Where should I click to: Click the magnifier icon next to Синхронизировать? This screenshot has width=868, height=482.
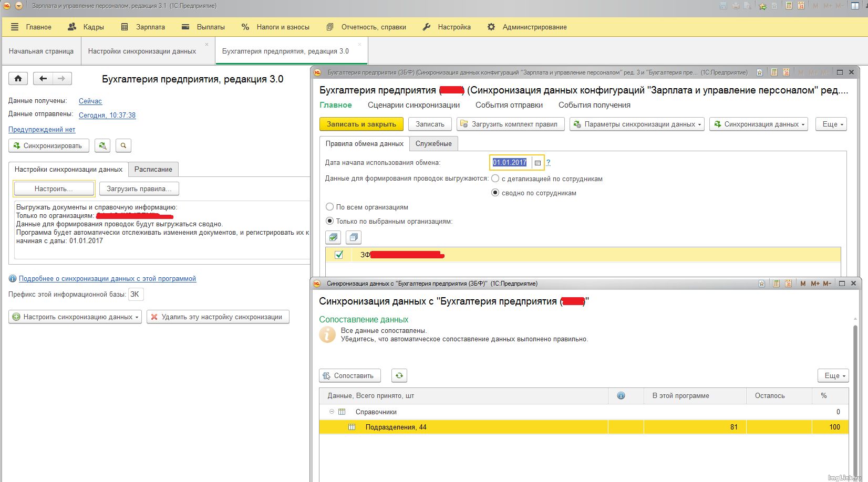123,145
